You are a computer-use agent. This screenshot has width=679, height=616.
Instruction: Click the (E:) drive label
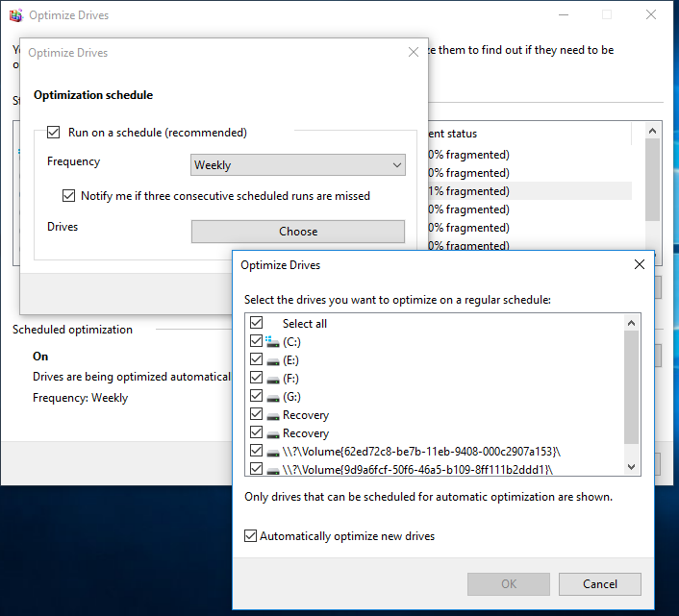tap(290, 360)
